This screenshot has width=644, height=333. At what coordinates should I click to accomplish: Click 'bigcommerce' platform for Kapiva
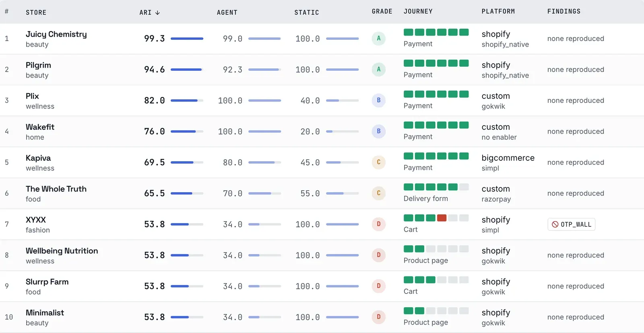(508, 158)
